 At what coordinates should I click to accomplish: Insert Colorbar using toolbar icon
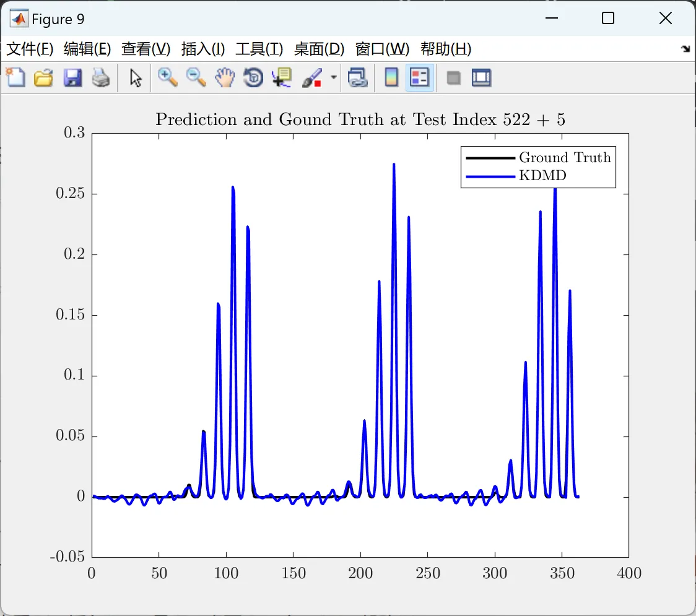391,77
